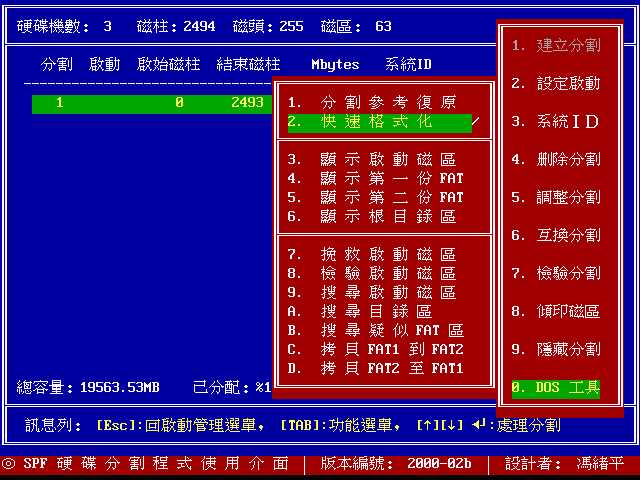Click highlighted DOS 工具 menu item
640x480 pixels.
(556, 387)
